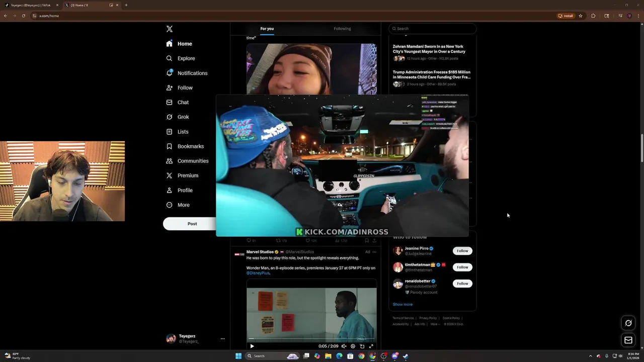
Task: Click the woman in beanie thumbnail
Action: [311, 69]
